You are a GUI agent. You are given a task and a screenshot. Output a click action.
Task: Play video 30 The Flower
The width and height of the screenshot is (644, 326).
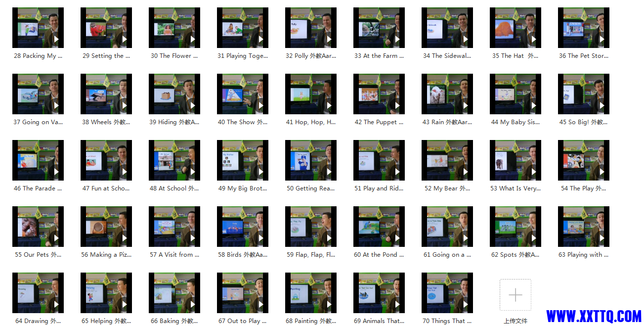(174, 28)
